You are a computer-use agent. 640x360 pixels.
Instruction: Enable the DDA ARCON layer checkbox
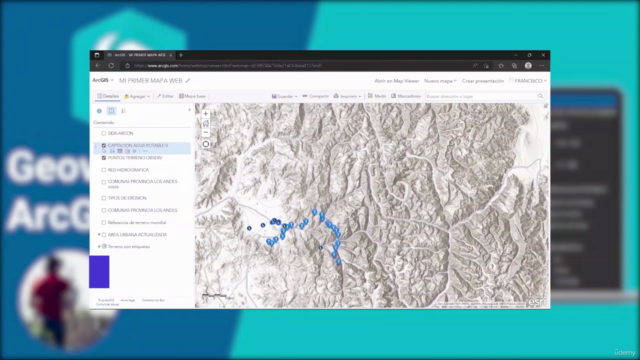pos(104,133)
